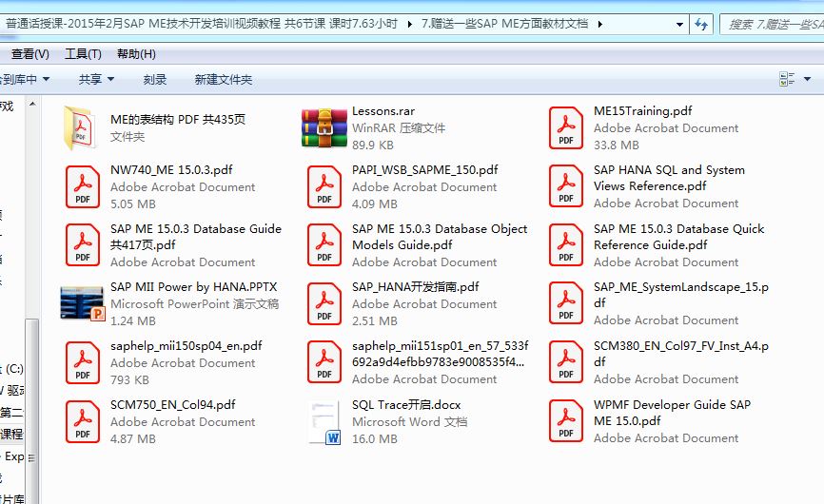Viewport: 824px width, 504px height.
Task: Select the SCM380_EN_Col97_FV_Inst_A4.pdf icon
Action: tap(566, 361)
